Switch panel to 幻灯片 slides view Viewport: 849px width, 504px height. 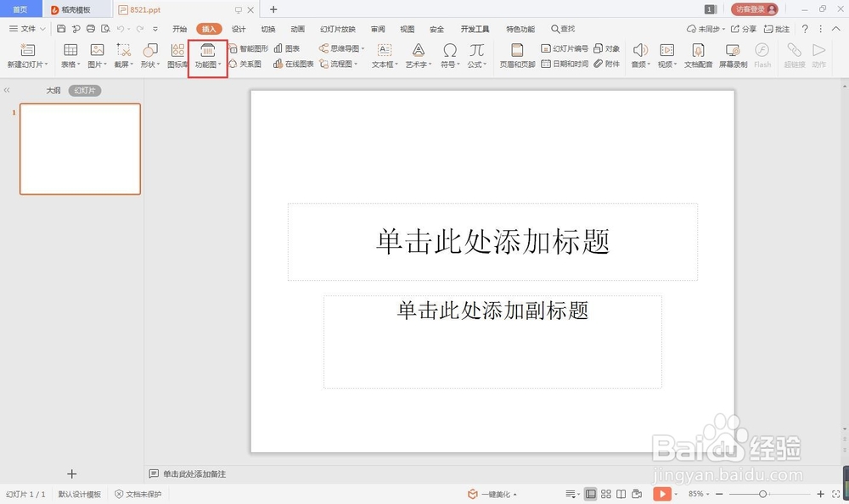pos(84,91)
